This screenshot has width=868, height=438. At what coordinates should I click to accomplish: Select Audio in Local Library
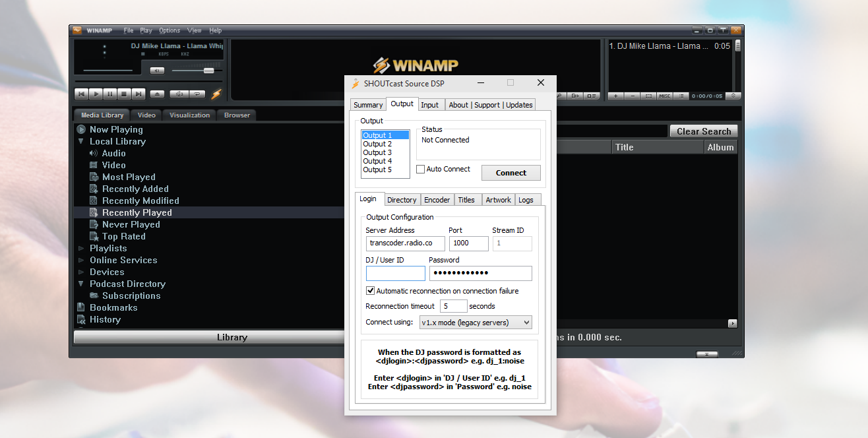tap(113, 153)
